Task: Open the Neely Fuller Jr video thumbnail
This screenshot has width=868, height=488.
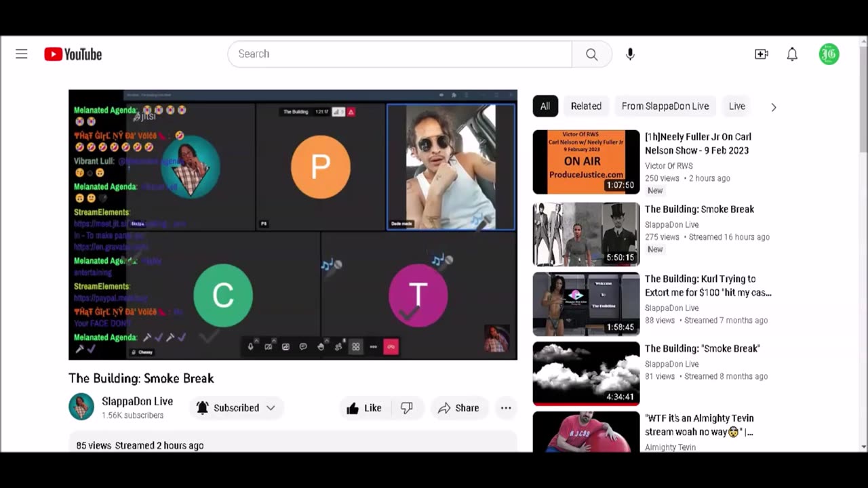Action: 586,162
